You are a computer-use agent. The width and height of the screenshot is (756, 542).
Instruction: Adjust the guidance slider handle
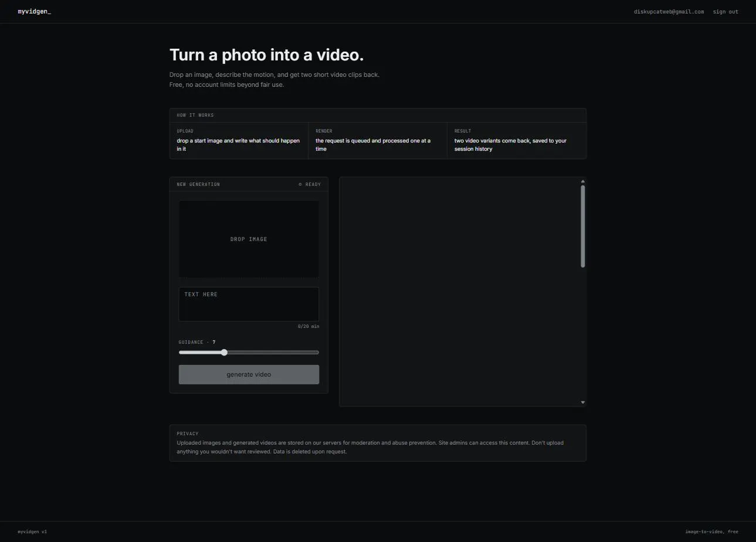[224, 353]
